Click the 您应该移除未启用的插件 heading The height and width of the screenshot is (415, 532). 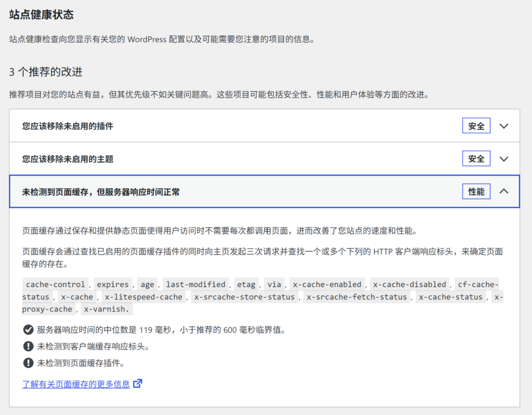pyautogui.click(x=68, y=126)
